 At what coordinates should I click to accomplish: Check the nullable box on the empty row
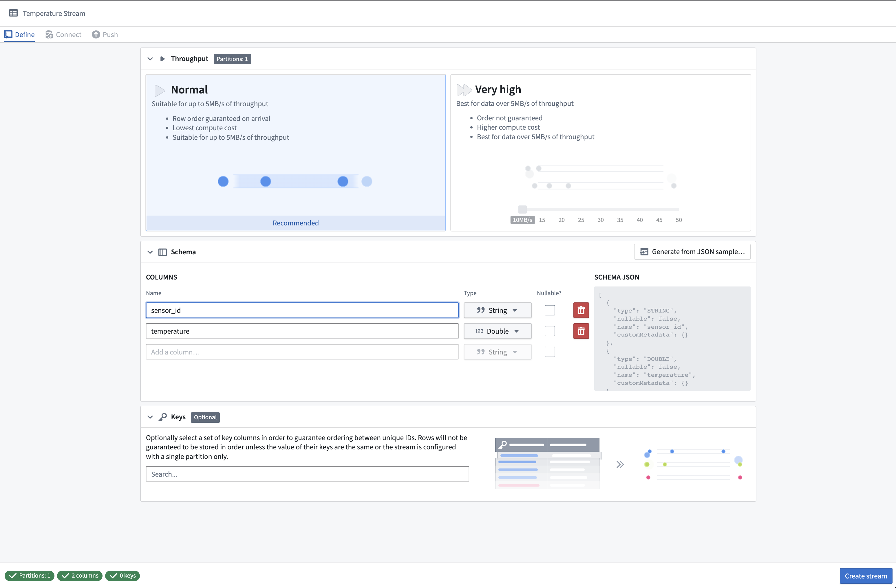tap(550, 352)
